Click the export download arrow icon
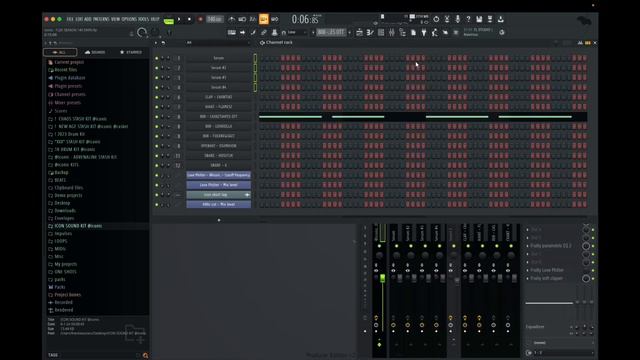This screenshot has height=360, width=640. (500, 19)
